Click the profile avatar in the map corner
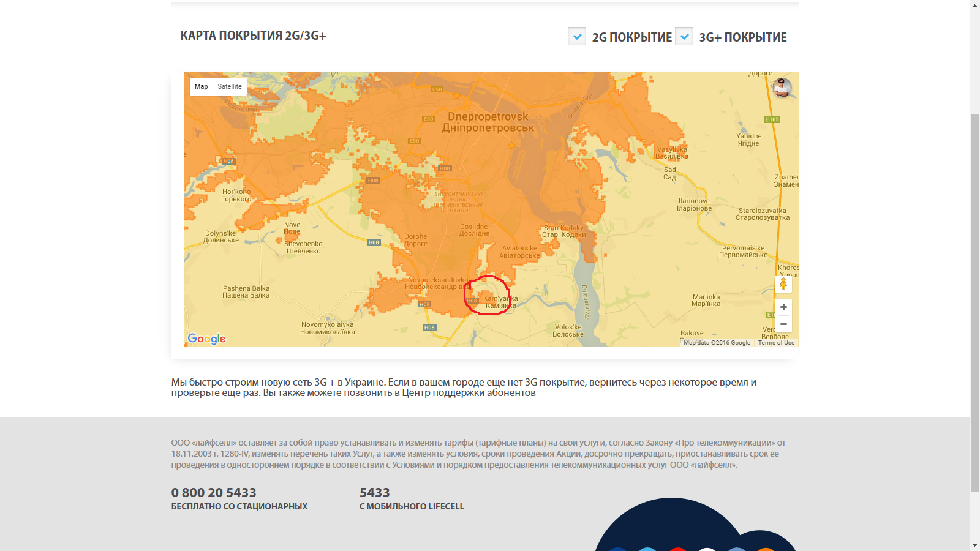Viewport: 980px width, 551px height. [x=782, y=88]
